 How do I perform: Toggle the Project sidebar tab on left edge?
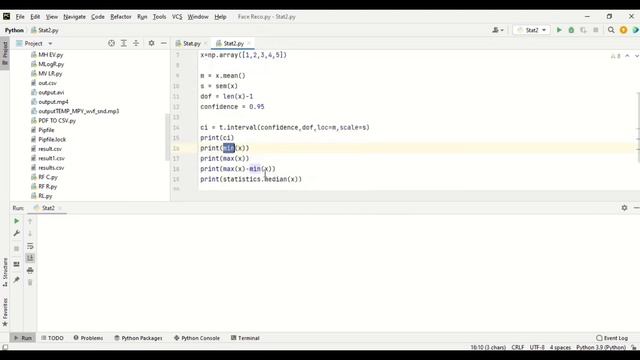point(5,53)
